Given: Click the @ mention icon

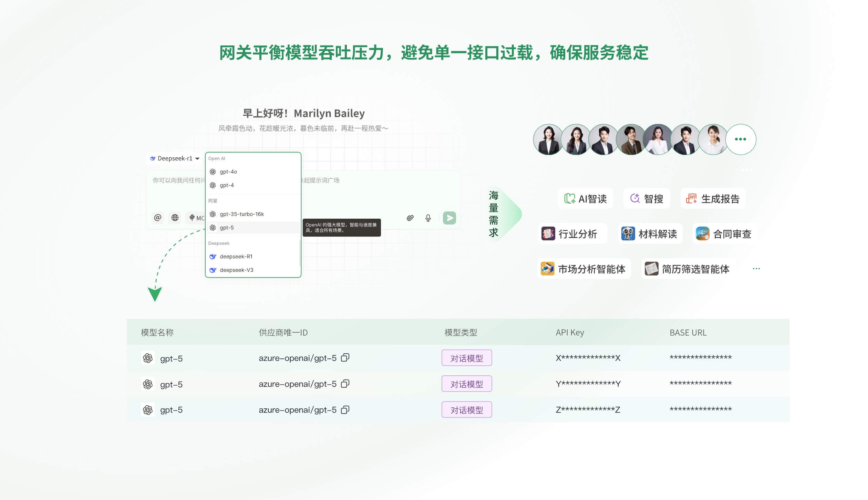Looking at the screenshot, I should click(x=157, y=218).
